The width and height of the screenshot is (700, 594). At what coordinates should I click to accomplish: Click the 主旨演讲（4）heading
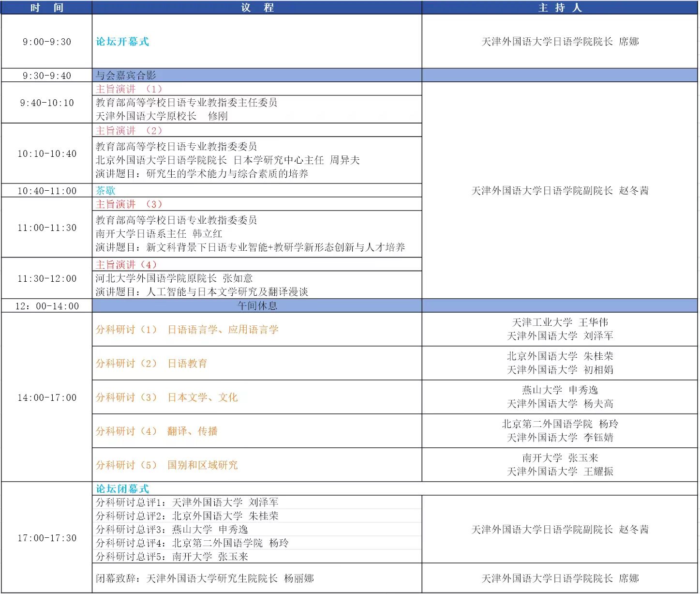(126, 265)
